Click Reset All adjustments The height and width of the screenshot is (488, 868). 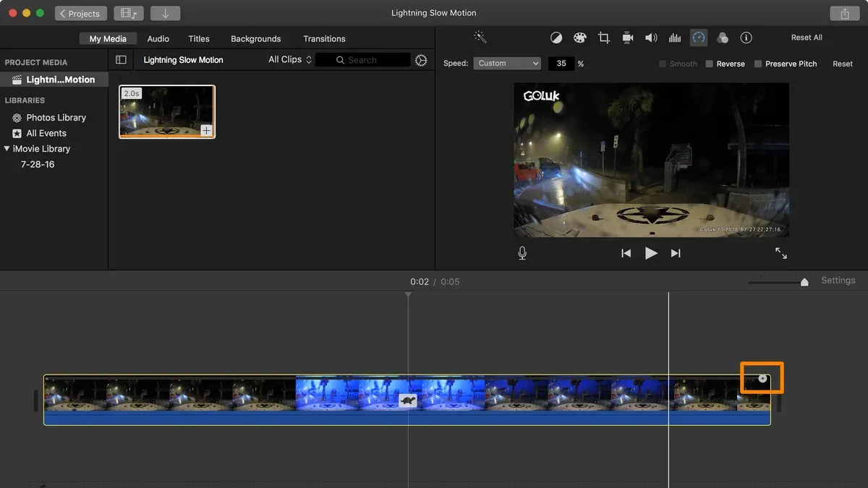(x=807, y=38)
